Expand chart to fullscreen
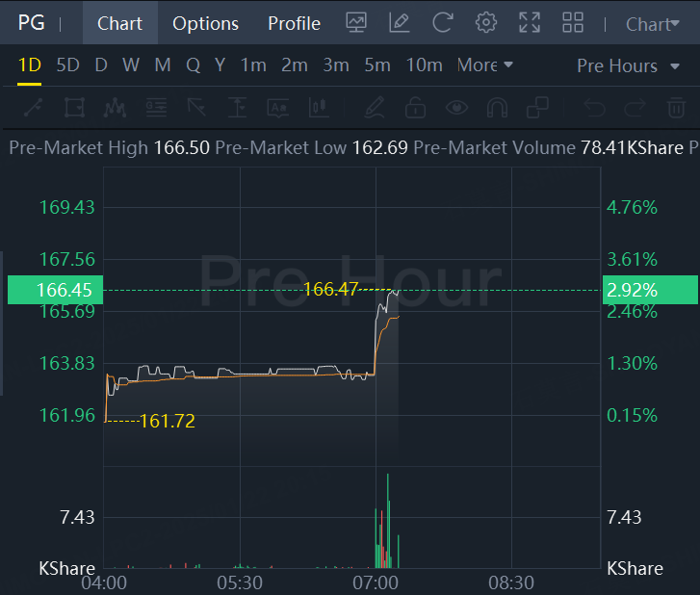Screen dimensions: 700x595 click(530, 22)
